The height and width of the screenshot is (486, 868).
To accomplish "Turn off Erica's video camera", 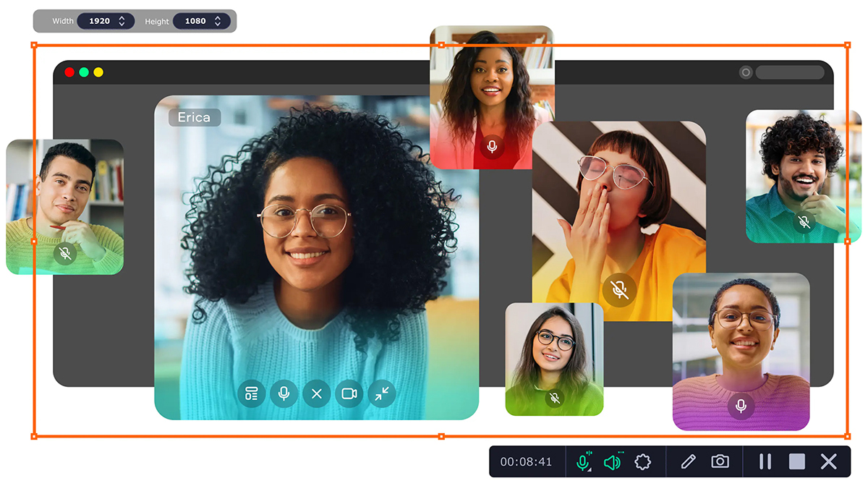I will click(349, 394).
